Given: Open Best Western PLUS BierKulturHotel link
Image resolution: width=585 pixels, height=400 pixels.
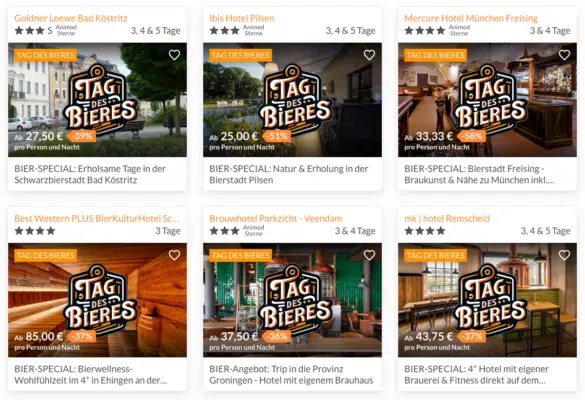Looking at the screenshot, I should tap(97, 219).
